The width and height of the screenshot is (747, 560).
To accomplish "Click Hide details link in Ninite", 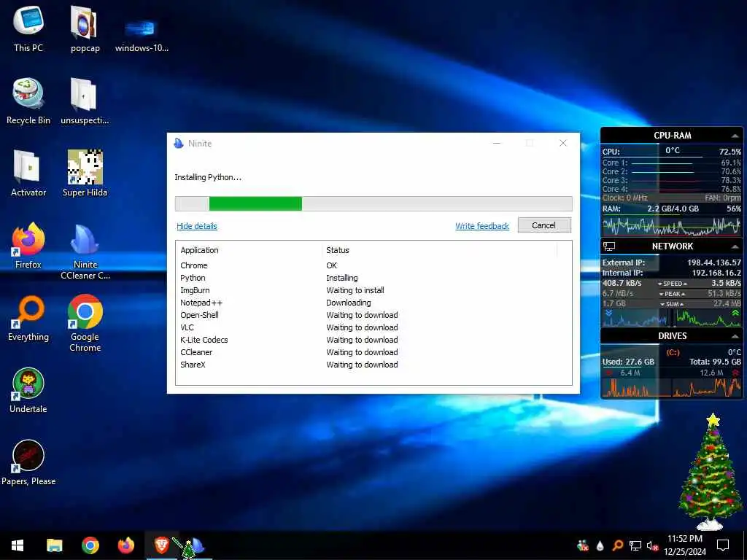I will tap(197, 226).
